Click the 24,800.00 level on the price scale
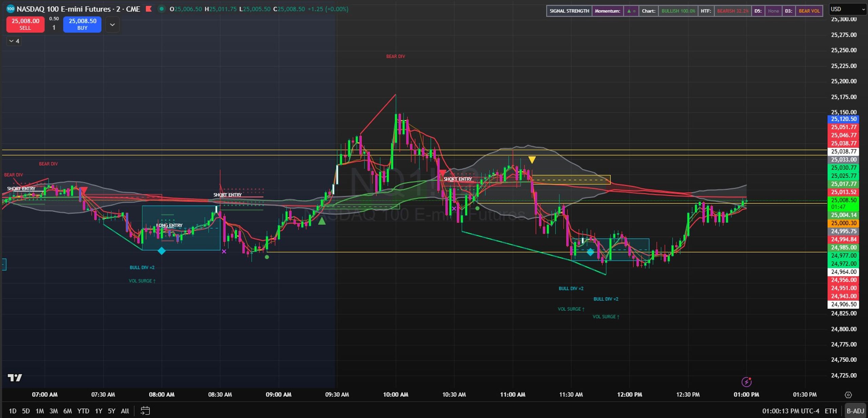The image size is (868, 418). point(844,329)
